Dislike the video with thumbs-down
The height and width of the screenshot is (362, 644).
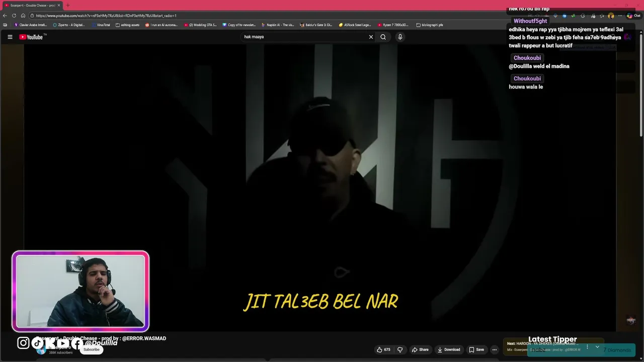pyautogui.click(x=400, y=349)
